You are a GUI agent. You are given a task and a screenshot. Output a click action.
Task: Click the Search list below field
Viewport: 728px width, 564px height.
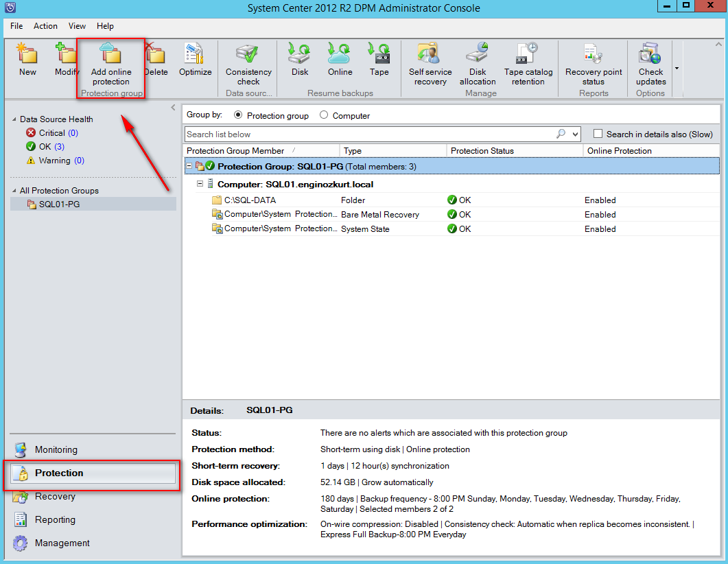click(370, 134)
